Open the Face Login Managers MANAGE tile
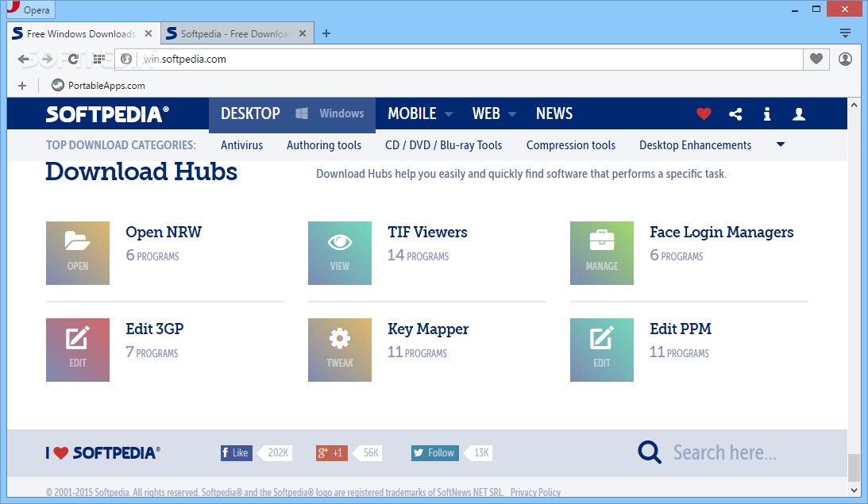 coord(602,253)
